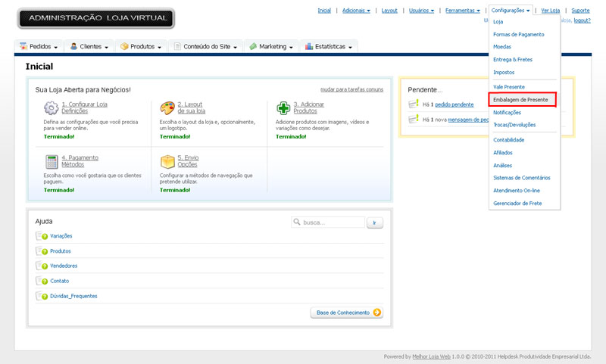Click the yellow box Envio icon
This screenshot has width=606, height=364.
[x=167, y=161]
